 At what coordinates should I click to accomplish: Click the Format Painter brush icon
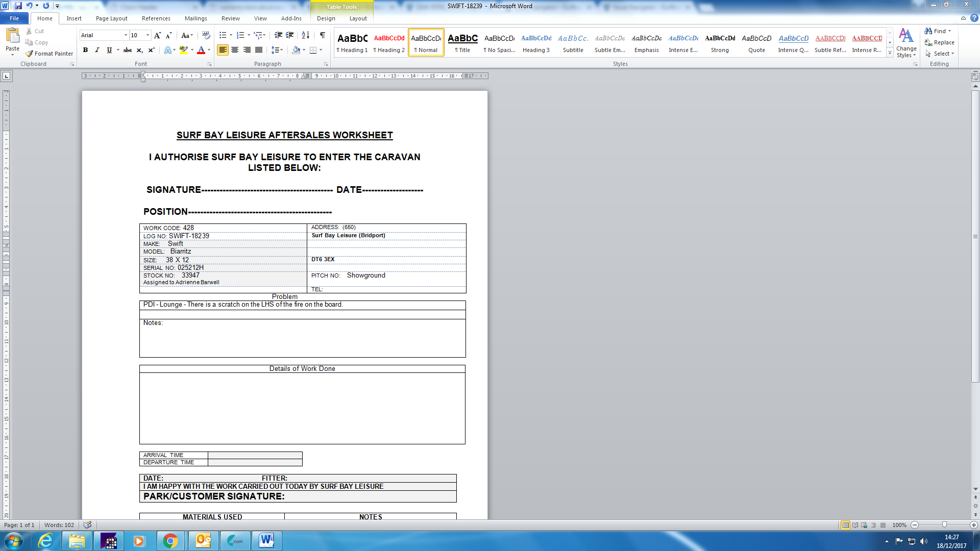[30, 54]
